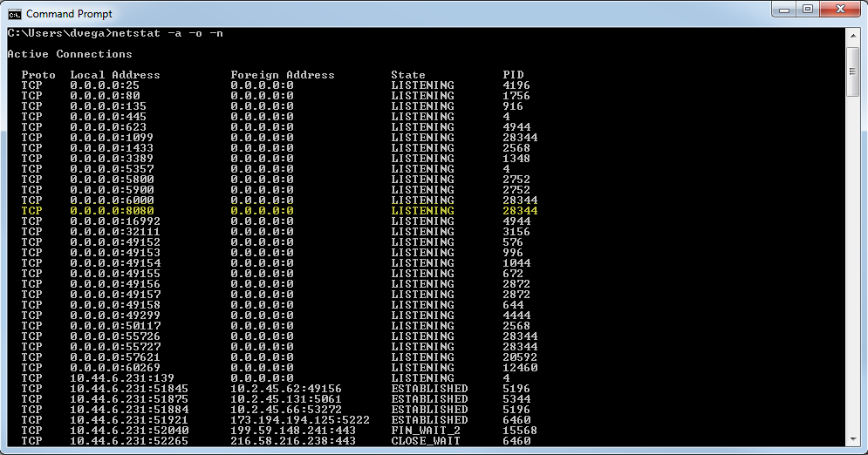The height and width of the screenshot is (455, 868).
Task: Click the Local Address column header
Action: pyautogui.click(x=115, y=75)
